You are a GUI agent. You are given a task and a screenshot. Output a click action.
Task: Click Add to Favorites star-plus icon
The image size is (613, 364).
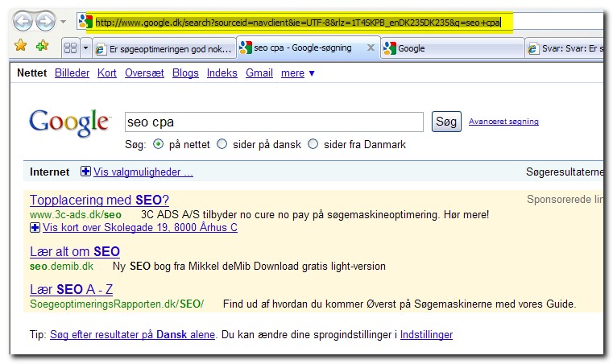point(42,46)
